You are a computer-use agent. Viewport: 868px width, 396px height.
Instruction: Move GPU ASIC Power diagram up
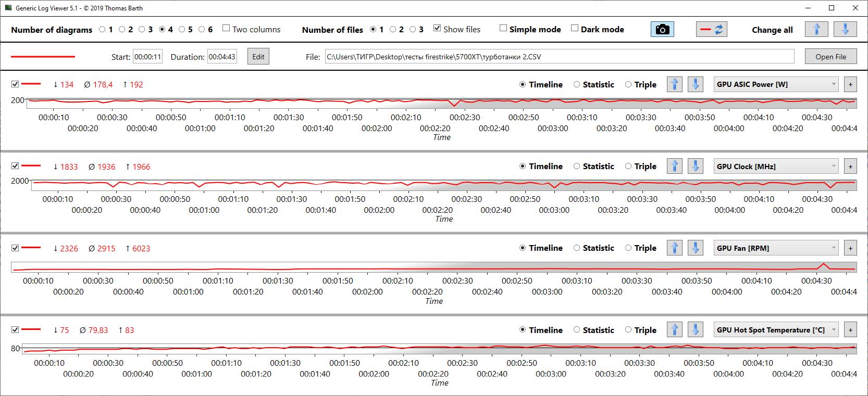(675, 84)
